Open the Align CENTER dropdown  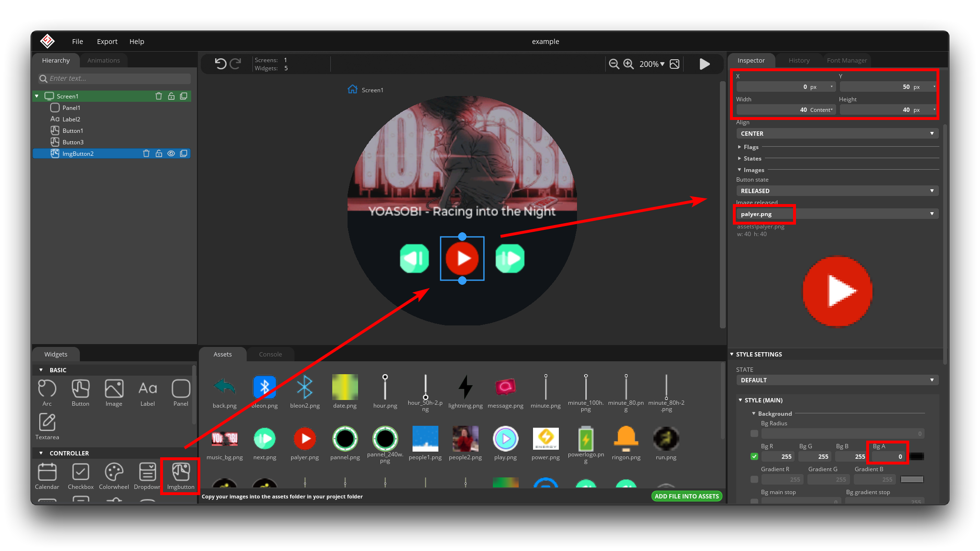[837, 133]
